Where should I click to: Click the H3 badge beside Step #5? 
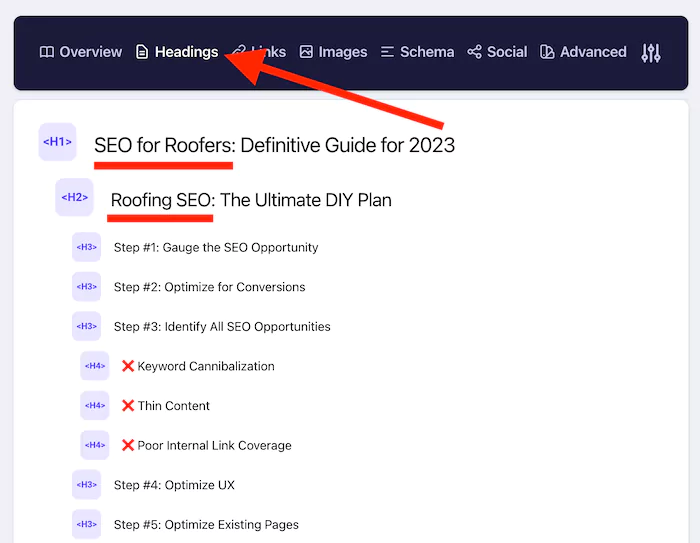click(87, 524)
